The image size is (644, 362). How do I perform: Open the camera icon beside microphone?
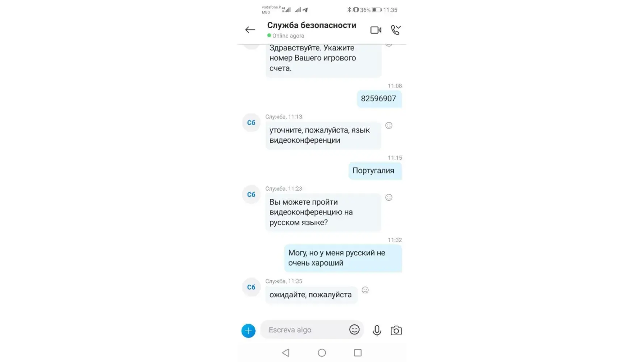coord(396,331)
